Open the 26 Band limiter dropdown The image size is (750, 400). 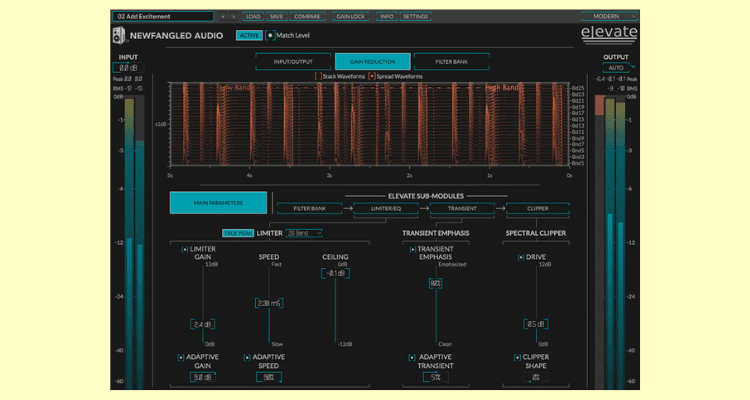[304, 233]
